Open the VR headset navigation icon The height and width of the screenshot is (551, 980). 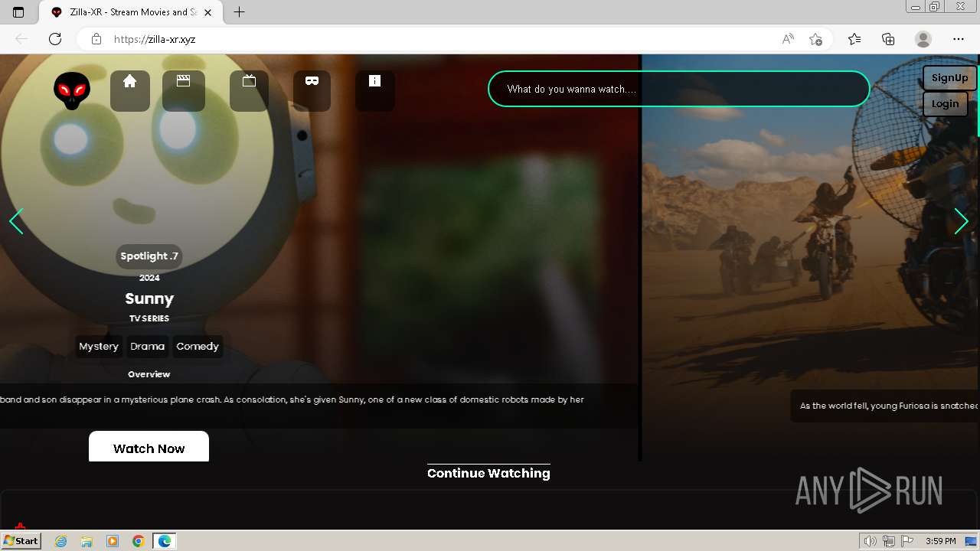(312, 91)
